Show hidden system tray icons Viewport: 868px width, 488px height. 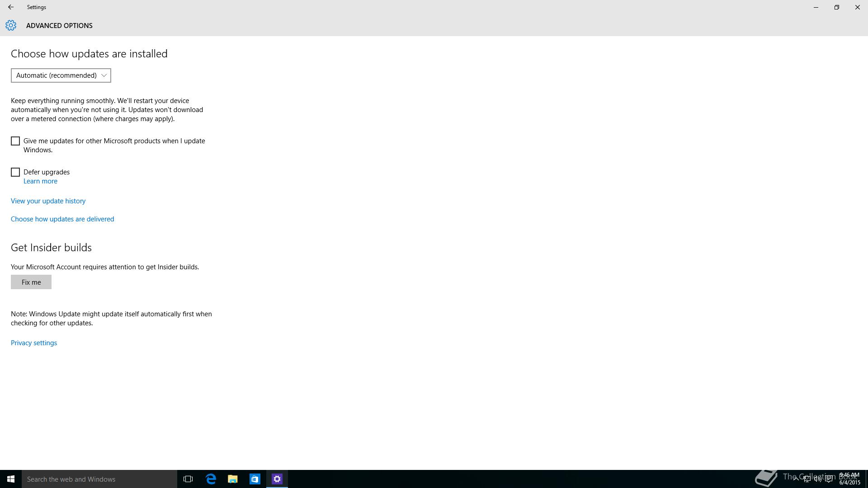tap(796, 479)
